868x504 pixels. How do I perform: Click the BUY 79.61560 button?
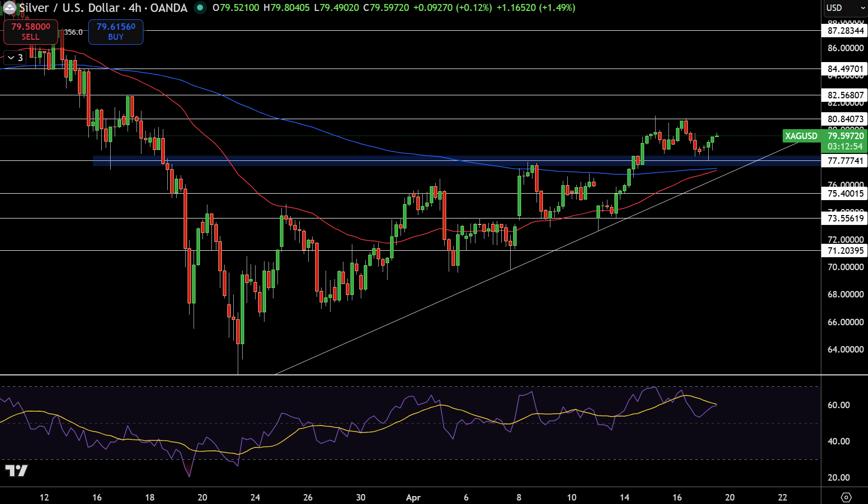point(116,32)
